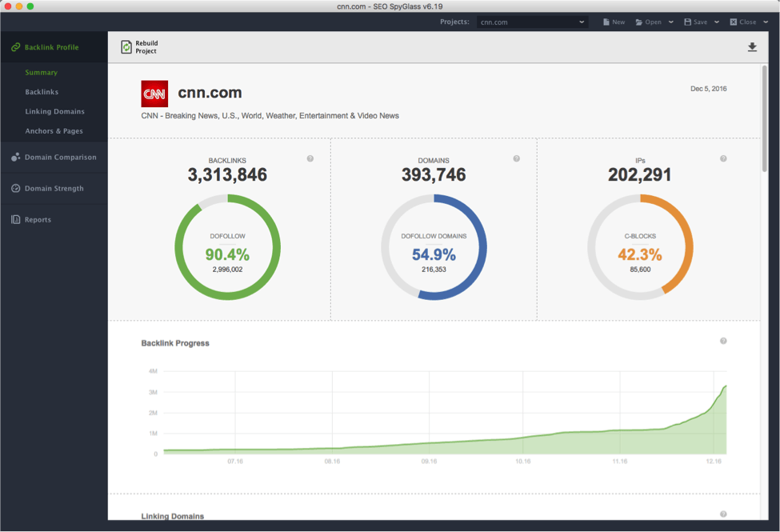Open the Reports section
780x532 pixels.
(x=37, y=220)
